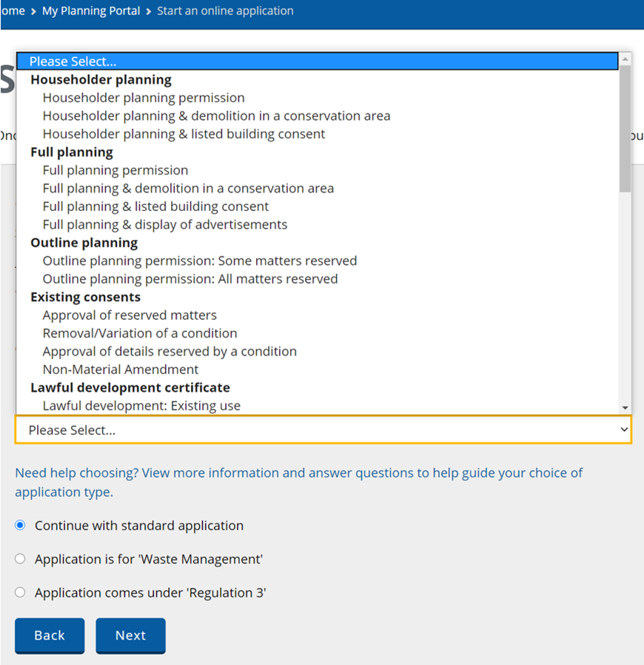644x665 pixels.
Task: Select 'Lawful development: Existing use' option
Action: pos(141,406)
